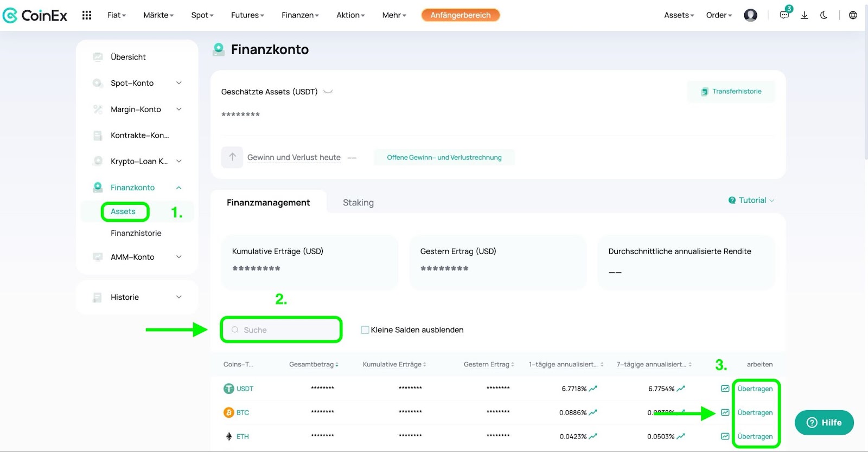Click the CoinEx logo
Screen dimensions: 868x452
(35, 15)
